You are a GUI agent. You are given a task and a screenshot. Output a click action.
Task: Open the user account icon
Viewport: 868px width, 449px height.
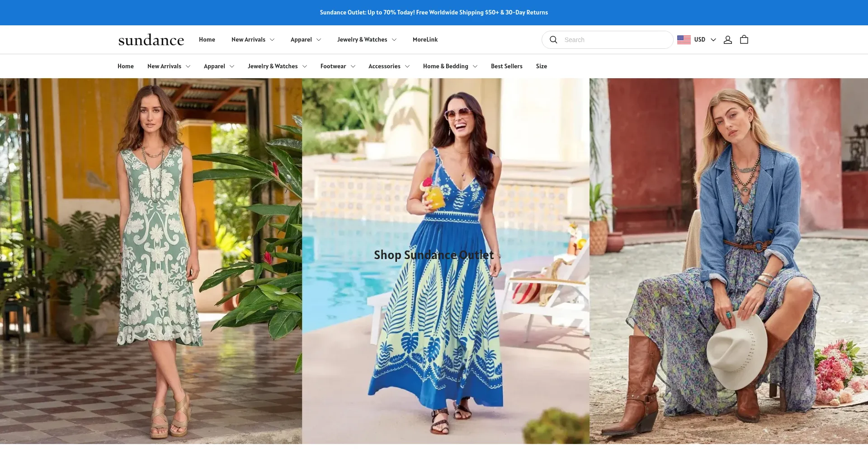[727, 40]
